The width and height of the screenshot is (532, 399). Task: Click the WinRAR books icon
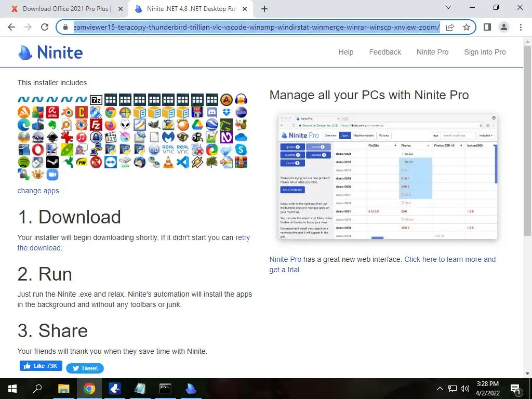[x=241, y=162]
